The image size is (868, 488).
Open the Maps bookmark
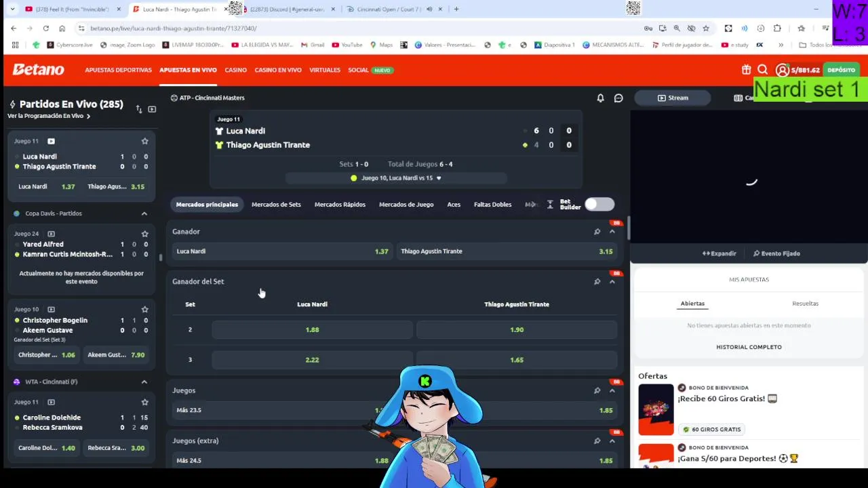click(381, 45)
